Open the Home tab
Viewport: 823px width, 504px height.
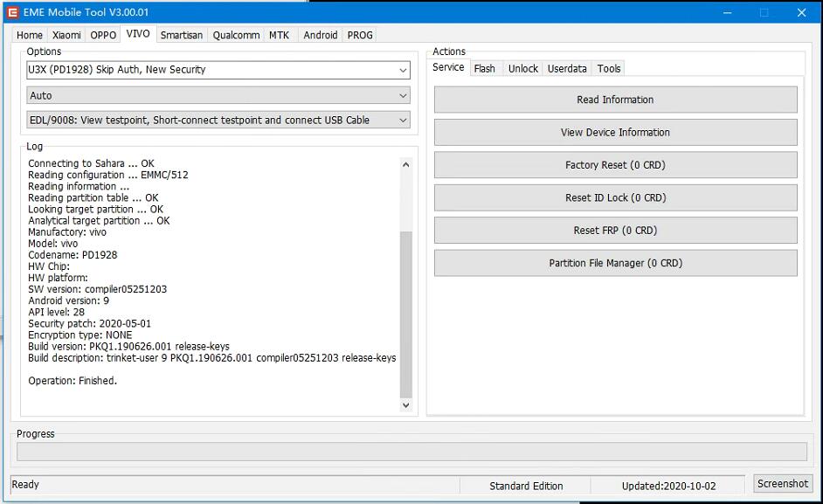30,35
